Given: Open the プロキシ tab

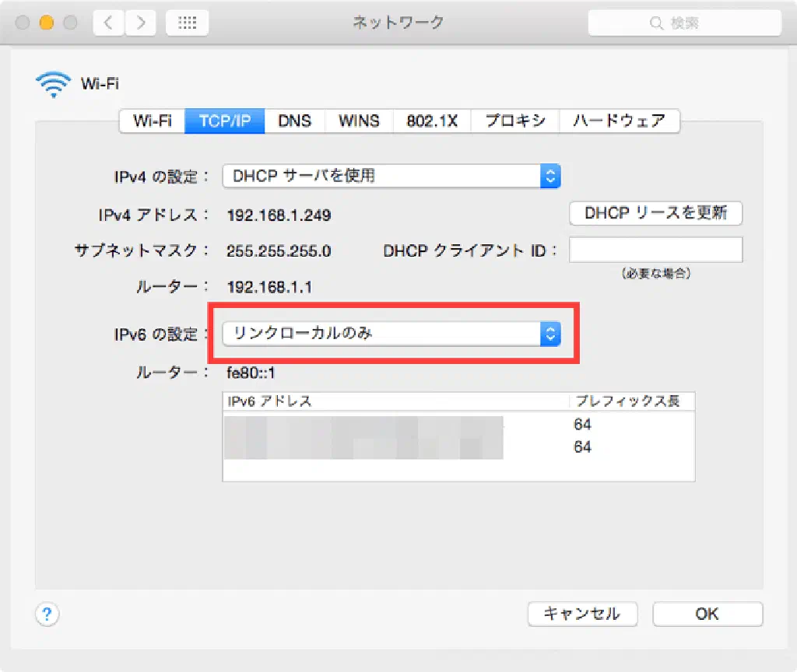Looking at the screenshot, I should tap(514, 121).
